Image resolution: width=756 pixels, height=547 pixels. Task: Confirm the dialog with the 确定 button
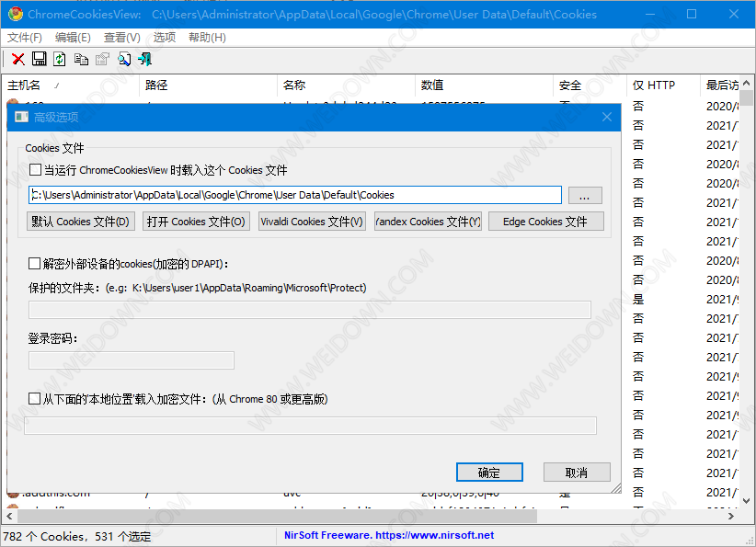489,473
